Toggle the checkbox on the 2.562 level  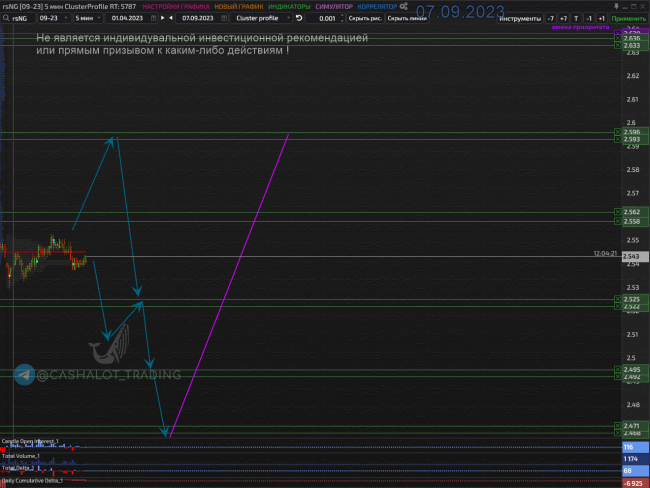[x=617, y=212]
